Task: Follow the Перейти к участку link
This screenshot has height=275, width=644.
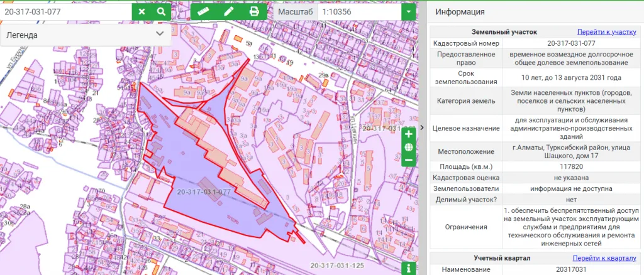Action: tap(607, 31)
